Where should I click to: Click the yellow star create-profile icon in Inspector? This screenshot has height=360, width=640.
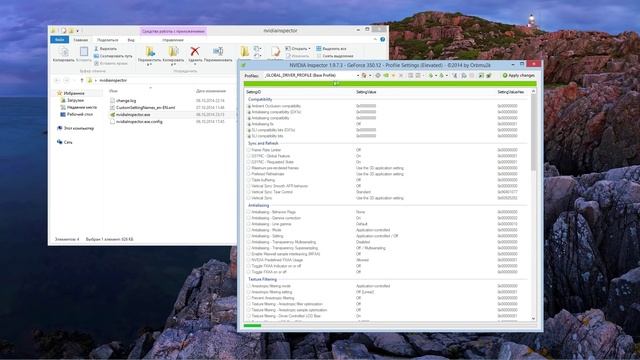[393, 76]
